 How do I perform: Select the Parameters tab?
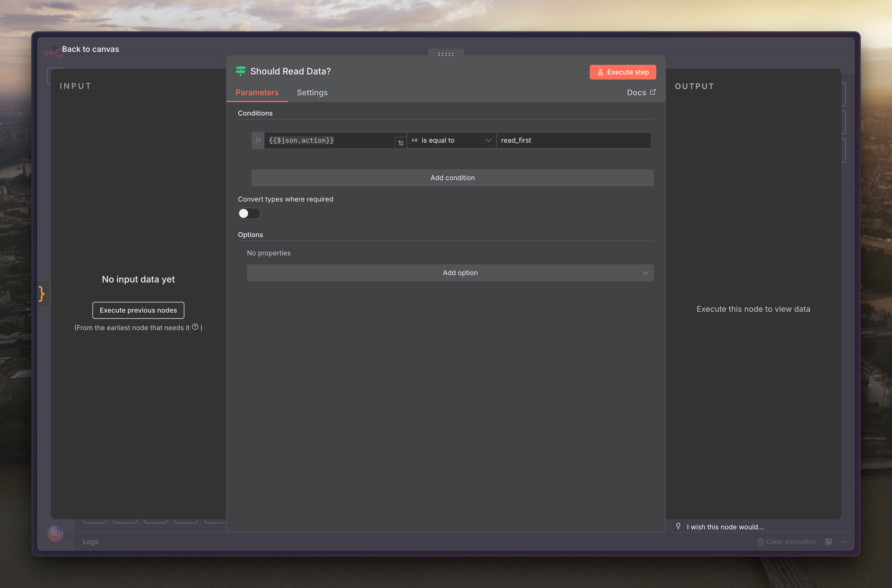coord(257,93)
